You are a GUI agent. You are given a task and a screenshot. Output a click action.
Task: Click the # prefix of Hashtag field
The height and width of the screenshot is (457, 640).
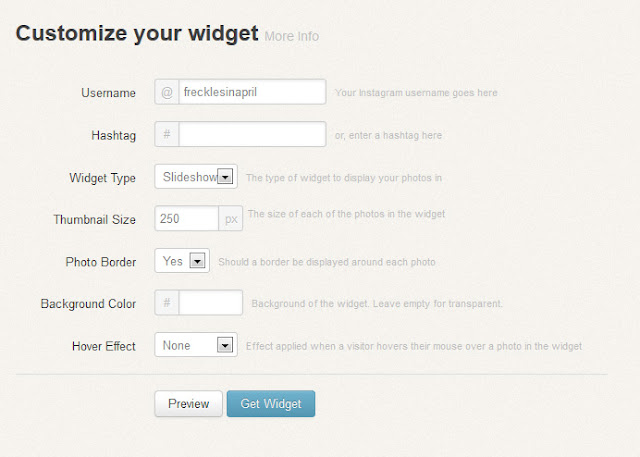167,134
